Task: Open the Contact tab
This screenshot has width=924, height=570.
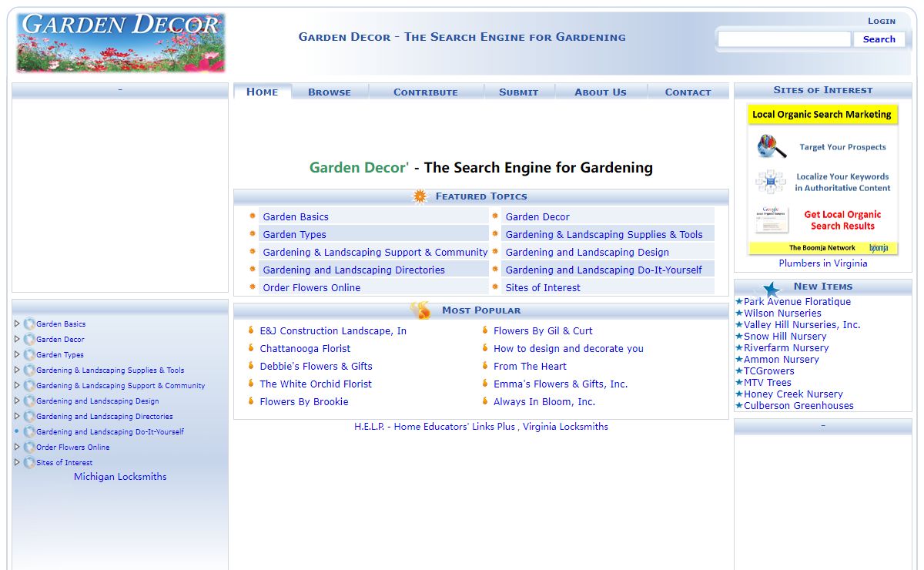Action: click(x=688, y=92)
